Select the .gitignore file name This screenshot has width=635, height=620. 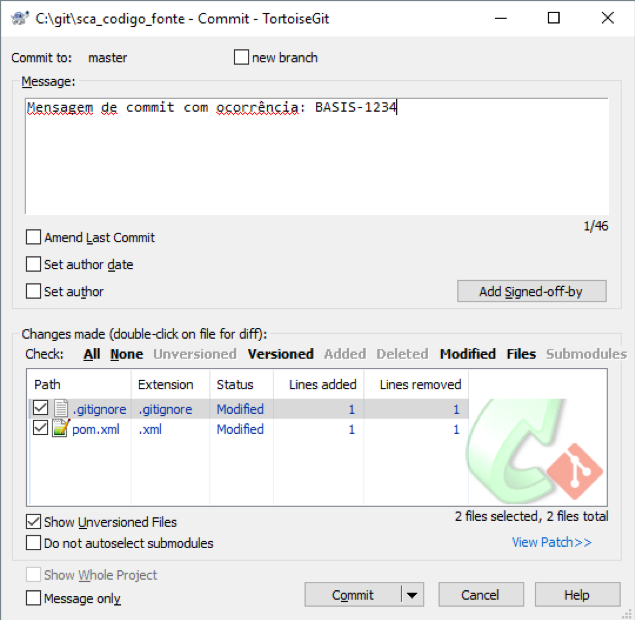(100, 409)
